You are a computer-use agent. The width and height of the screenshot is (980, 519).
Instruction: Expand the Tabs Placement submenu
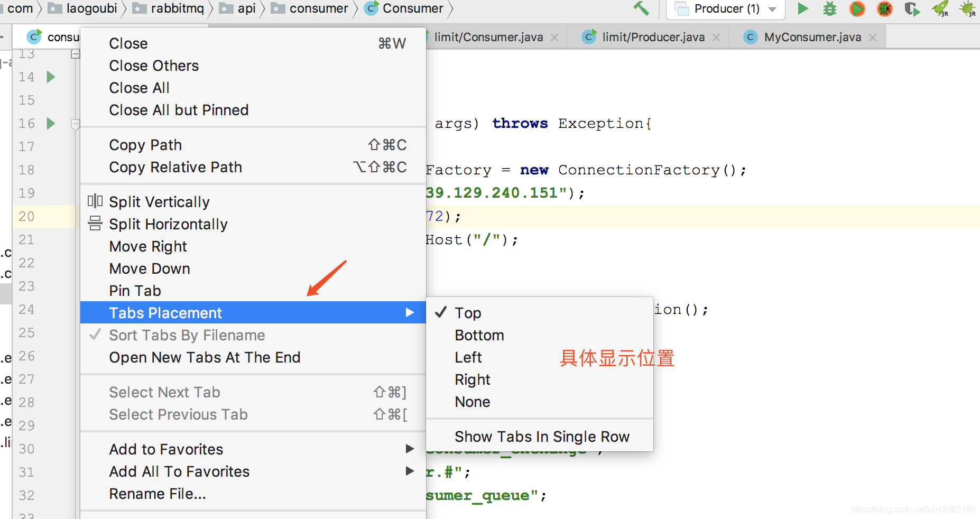pyautogui.click(x=253, y=313)
